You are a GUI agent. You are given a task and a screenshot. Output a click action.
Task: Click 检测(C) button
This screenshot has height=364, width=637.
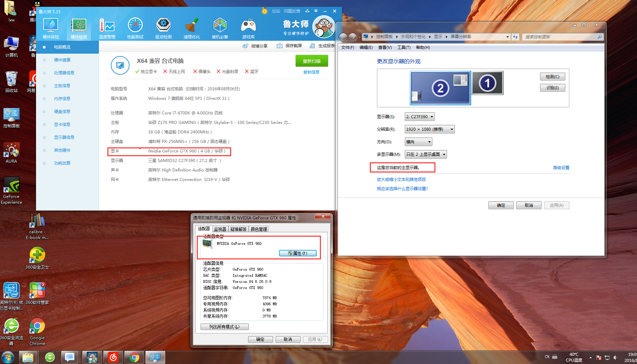pos(553,77)
